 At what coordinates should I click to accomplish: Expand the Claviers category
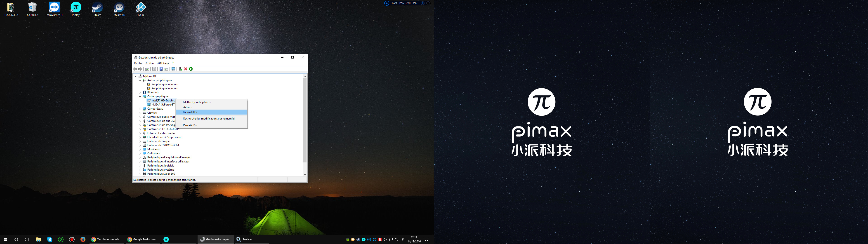pos(140,113)
